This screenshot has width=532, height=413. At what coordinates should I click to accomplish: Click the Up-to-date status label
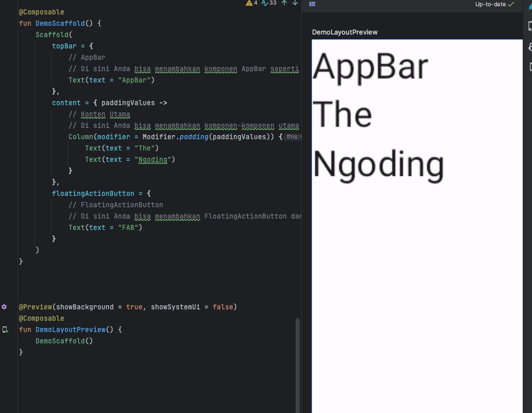pos(490,4)
